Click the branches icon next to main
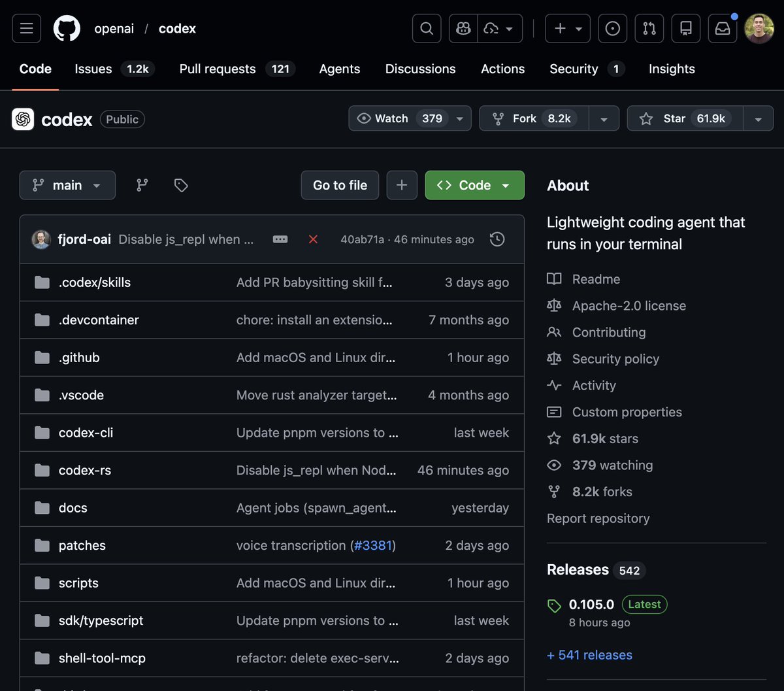Viewport: 784px width, 691px height. pos(142,185)
